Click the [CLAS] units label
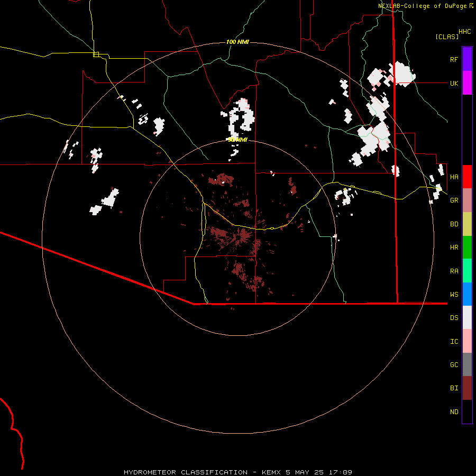This screenshot has width=476, height=476. coord(447,36)
